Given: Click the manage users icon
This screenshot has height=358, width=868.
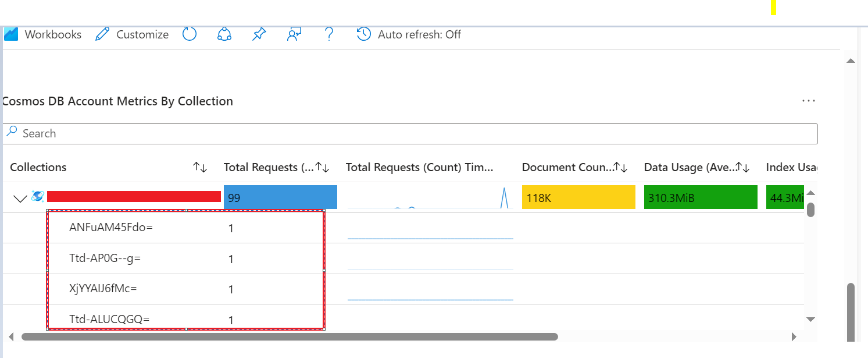Looking at the screenshot, I should (x=294, y=34).
